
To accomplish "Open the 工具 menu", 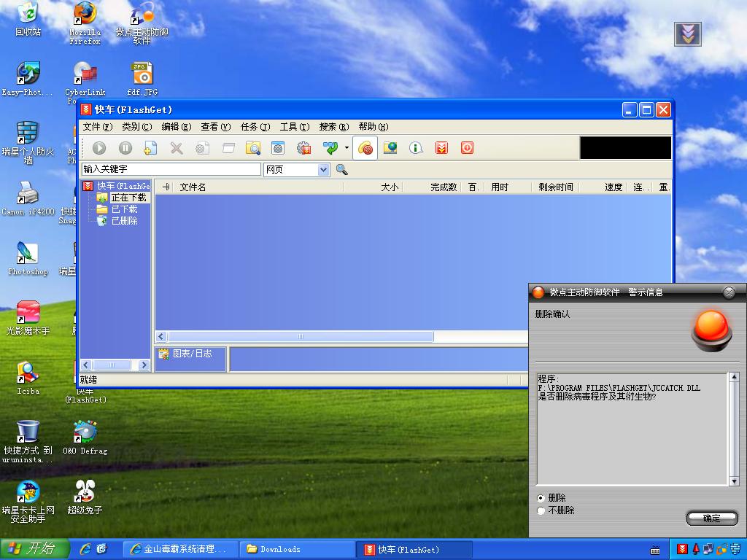I will (295, 127).
